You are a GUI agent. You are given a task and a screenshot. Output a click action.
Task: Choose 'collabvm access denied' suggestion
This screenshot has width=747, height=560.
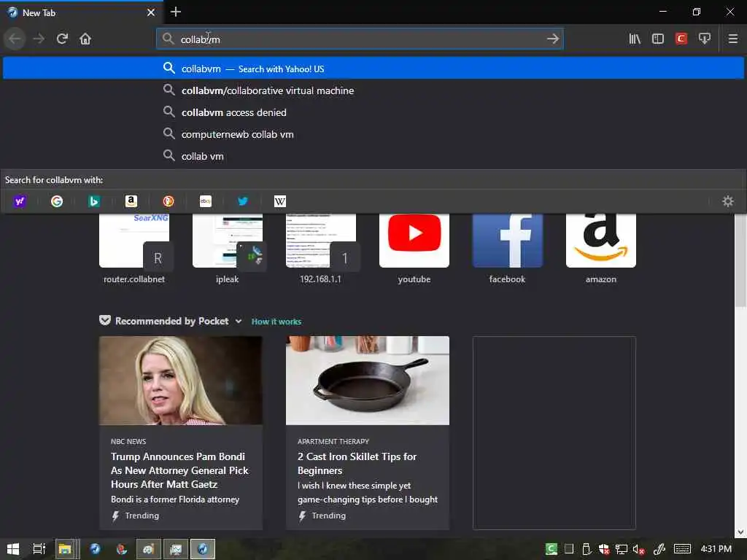(373, 112)
